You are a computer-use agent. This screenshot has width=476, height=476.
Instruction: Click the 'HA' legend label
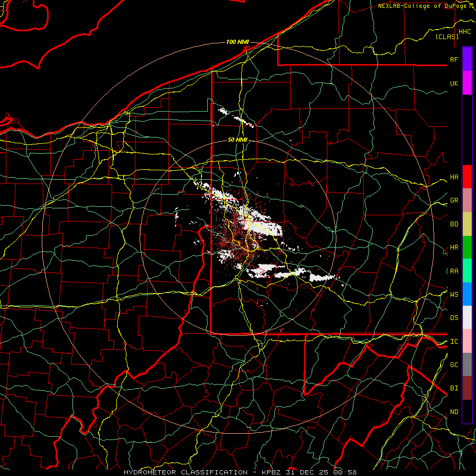click(454, 177)
